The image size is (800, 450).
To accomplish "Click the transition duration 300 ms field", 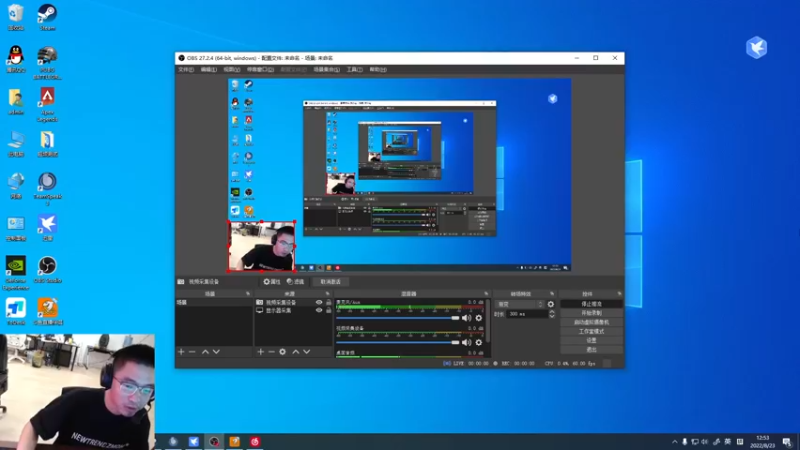I will (527, 314).
